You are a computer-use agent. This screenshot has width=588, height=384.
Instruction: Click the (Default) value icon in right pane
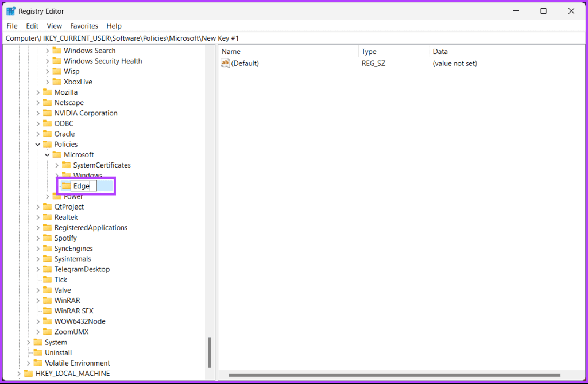tap(225, 63)
